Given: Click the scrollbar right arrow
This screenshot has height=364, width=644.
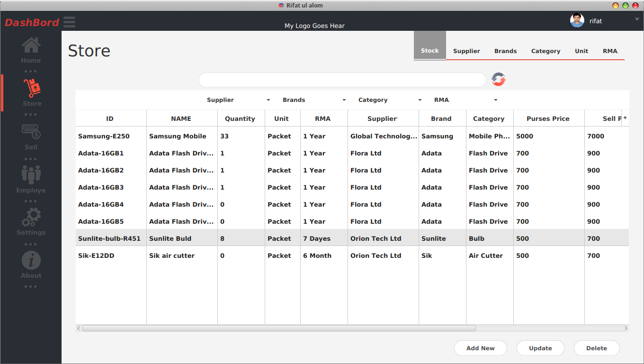Looking at the screenshot, I should 626,328.
